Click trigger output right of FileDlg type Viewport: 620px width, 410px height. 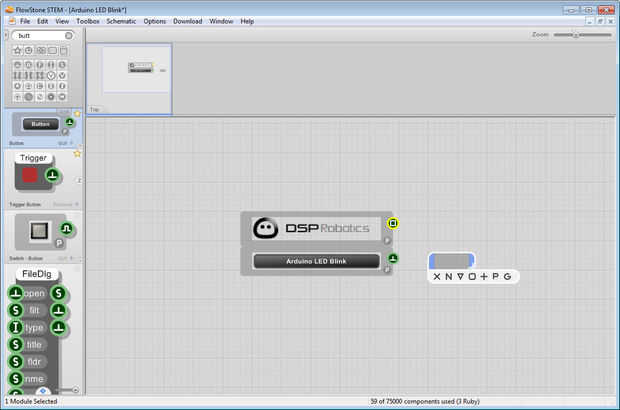click(59, 327)
